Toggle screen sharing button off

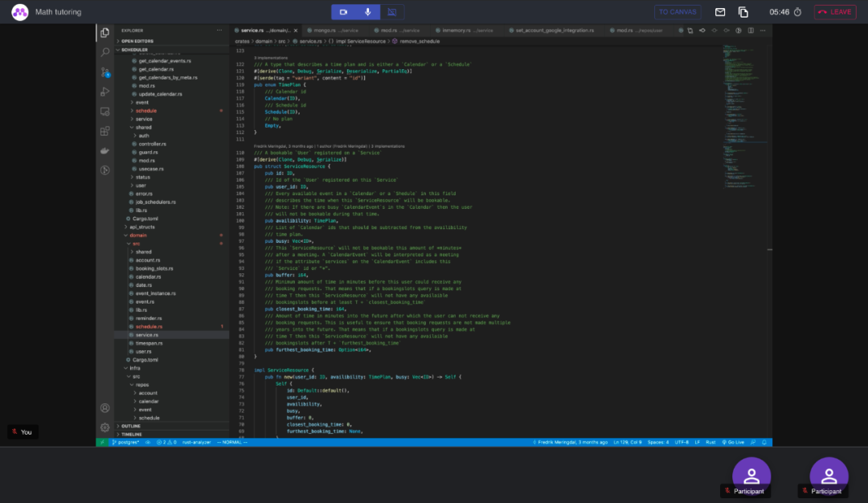click(392, 12)
